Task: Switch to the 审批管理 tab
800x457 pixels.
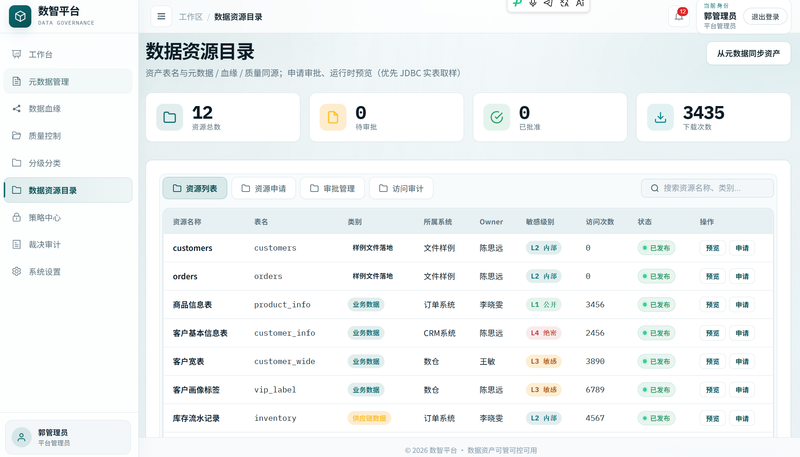Action: point(333,188)
